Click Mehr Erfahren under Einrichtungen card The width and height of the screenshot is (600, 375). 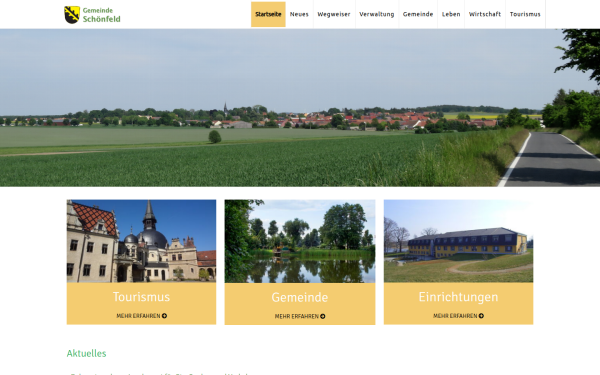click(458, 316)
